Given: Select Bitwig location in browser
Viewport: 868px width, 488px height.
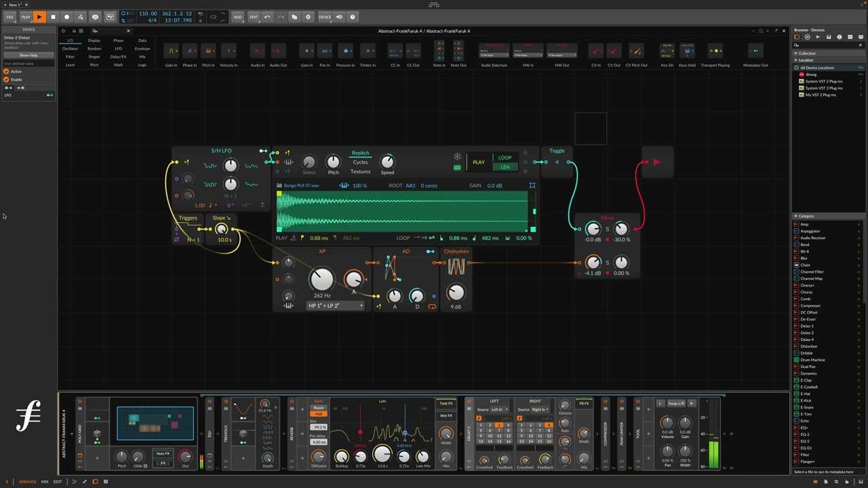Looking at the screenshot, I should [x=829, y=75].
